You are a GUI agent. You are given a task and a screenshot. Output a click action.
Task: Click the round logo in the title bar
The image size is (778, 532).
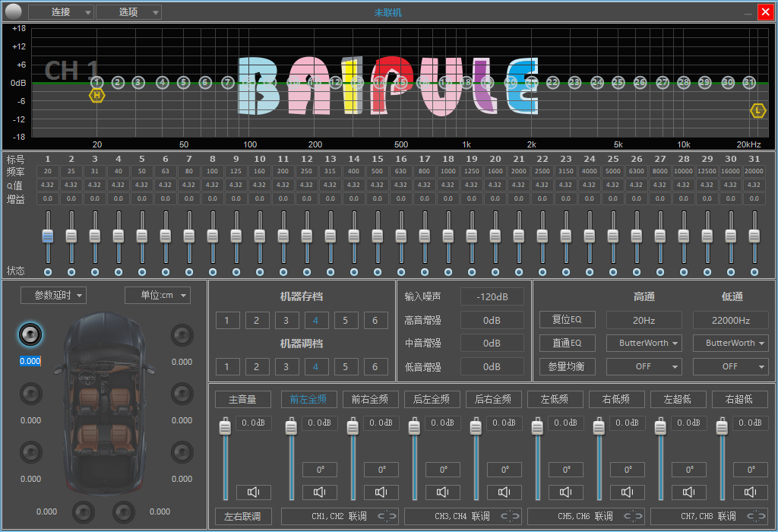[x=14, y=11]
